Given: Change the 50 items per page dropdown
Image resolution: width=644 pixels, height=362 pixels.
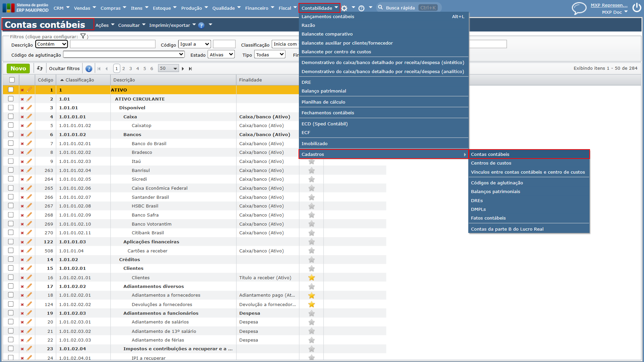Looking at the screenshot, I should [x=168, y=68].
